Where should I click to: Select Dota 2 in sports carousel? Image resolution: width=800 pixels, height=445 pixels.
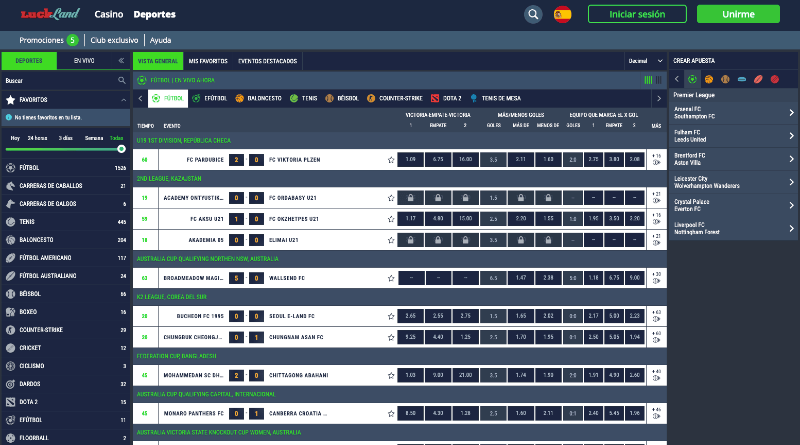tap(446, 98)
